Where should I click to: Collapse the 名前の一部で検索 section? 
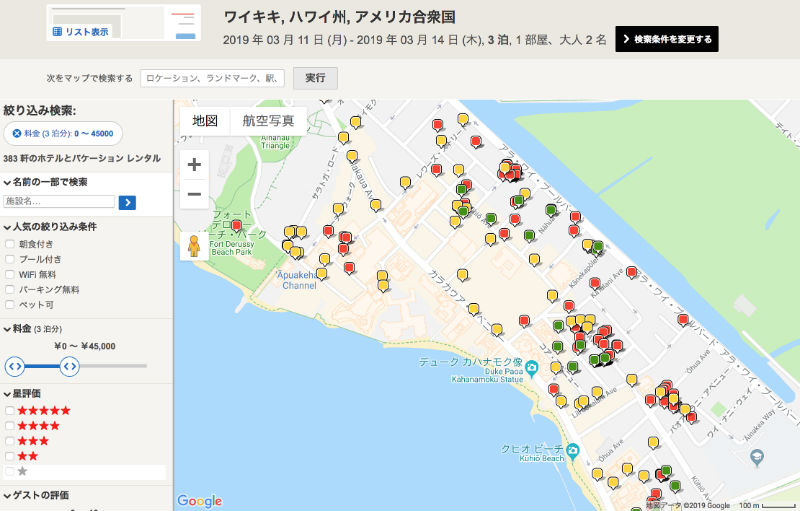pos(45,182)
